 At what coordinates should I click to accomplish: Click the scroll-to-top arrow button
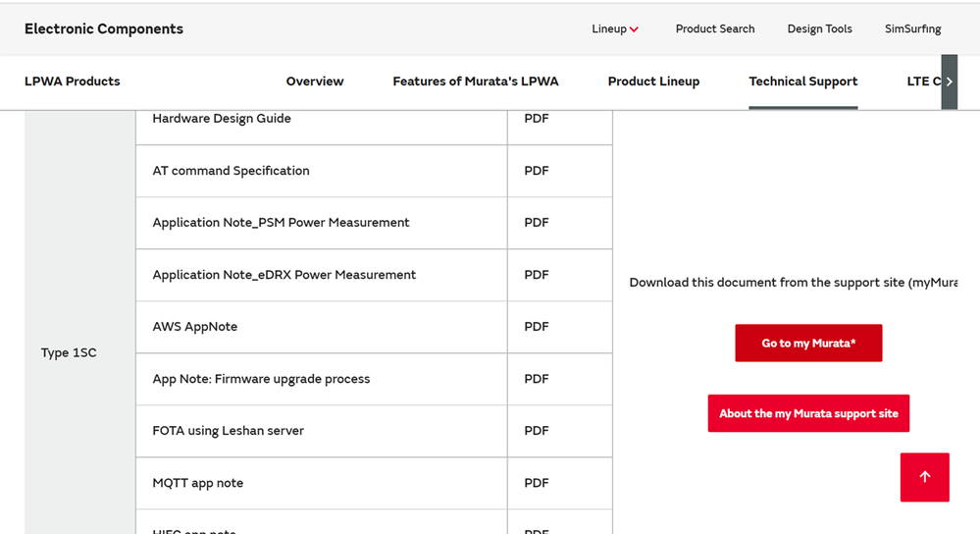tap(924, 477)
